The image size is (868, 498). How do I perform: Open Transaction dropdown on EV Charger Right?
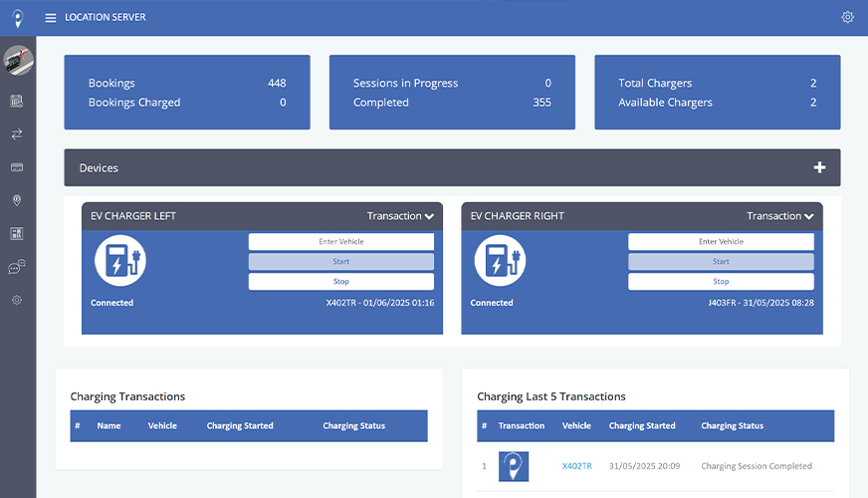pos(780,216)
